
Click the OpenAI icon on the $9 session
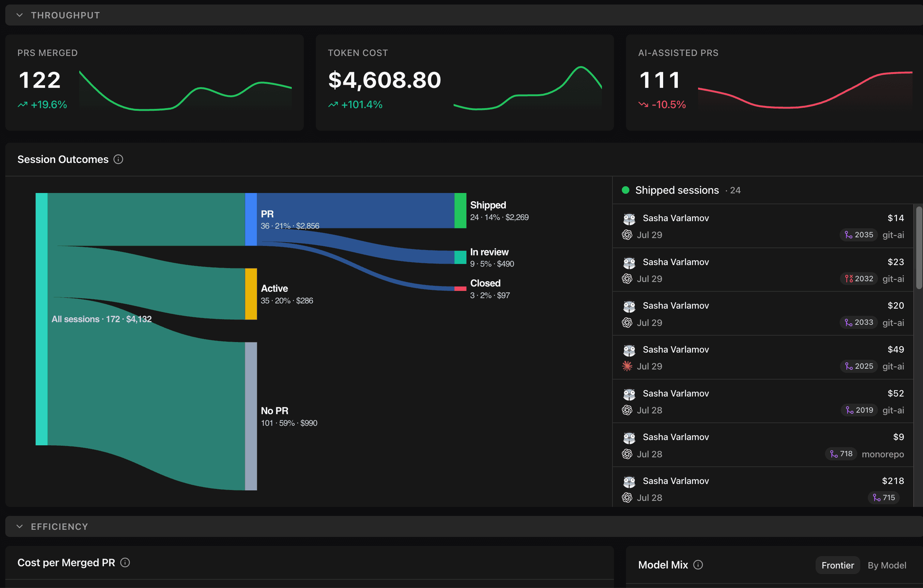coord(627,454)
